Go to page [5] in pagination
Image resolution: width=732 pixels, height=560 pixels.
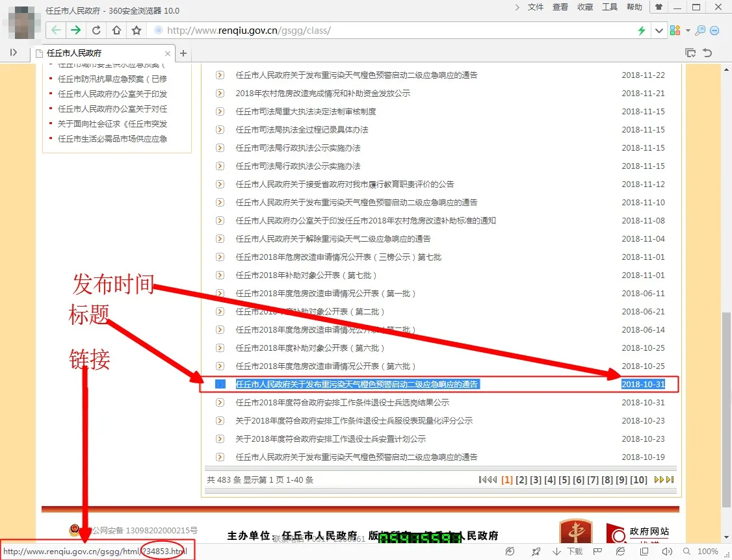(x=564, y=479)
